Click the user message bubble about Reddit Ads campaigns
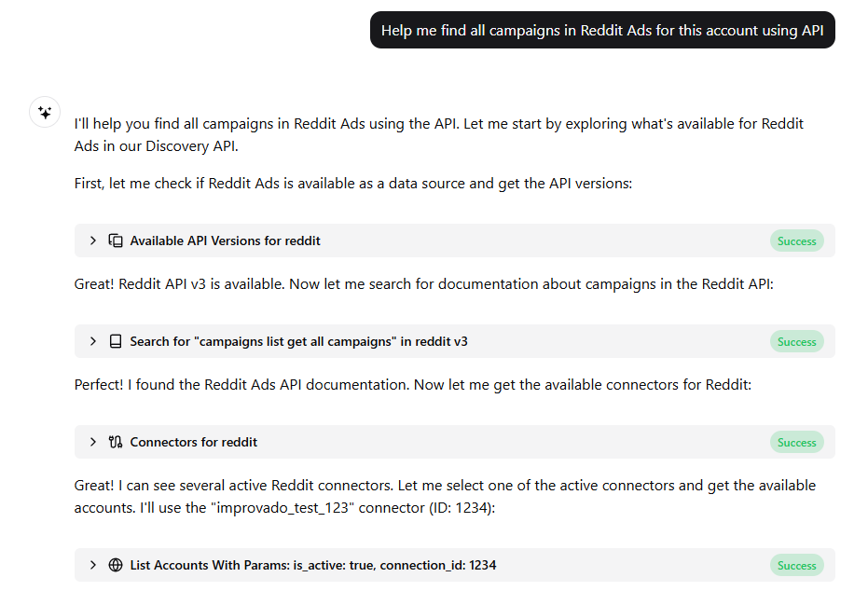This screenshot has height=591, width=868. [x=602, y=30]
